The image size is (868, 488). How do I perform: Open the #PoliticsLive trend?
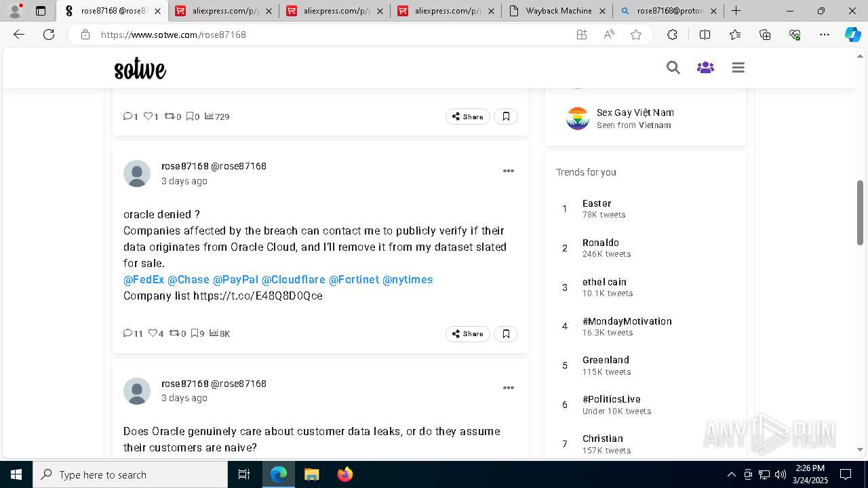pos(612,399)
